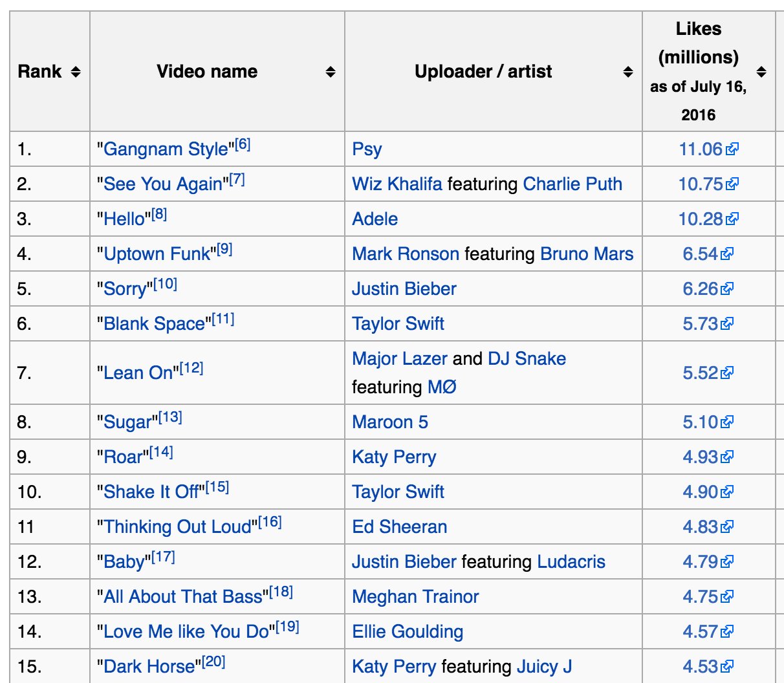
Task: Open the "Dark Horse" link
Action: [x=149, y=667]
